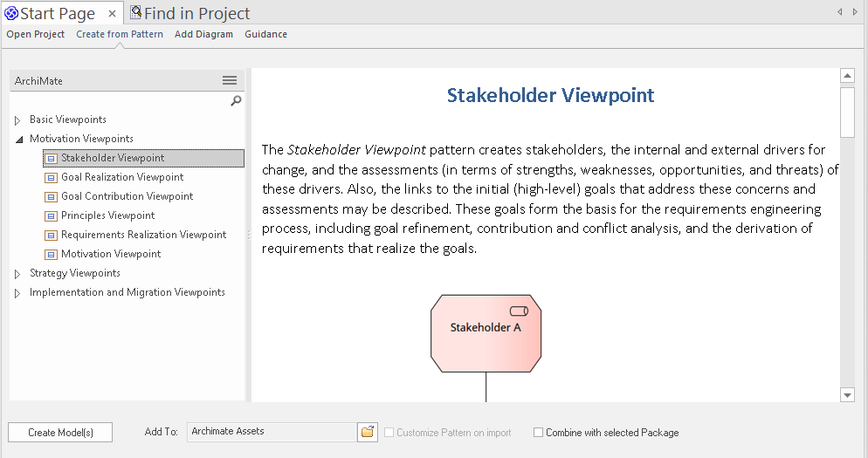Close the Start Page tab
Viewport: 868px width, 458px height.
pyautogui.click(x=113, y=13)
